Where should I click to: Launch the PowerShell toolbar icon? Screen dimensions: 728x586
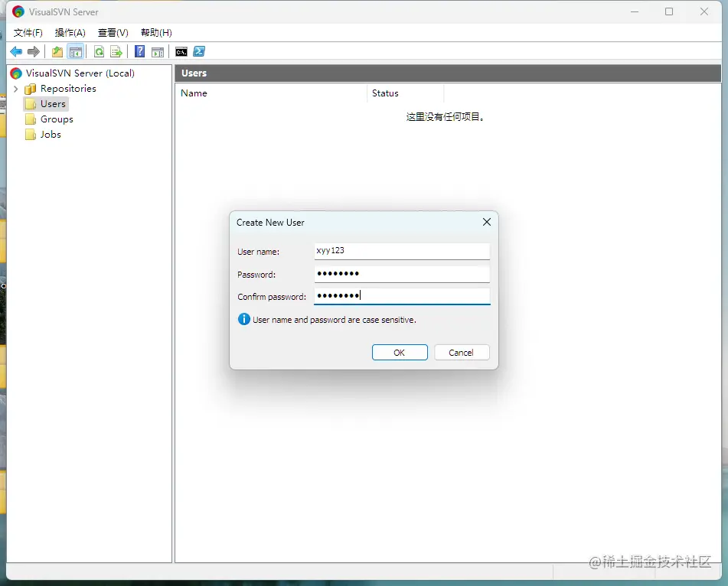(x=199, y=51)
